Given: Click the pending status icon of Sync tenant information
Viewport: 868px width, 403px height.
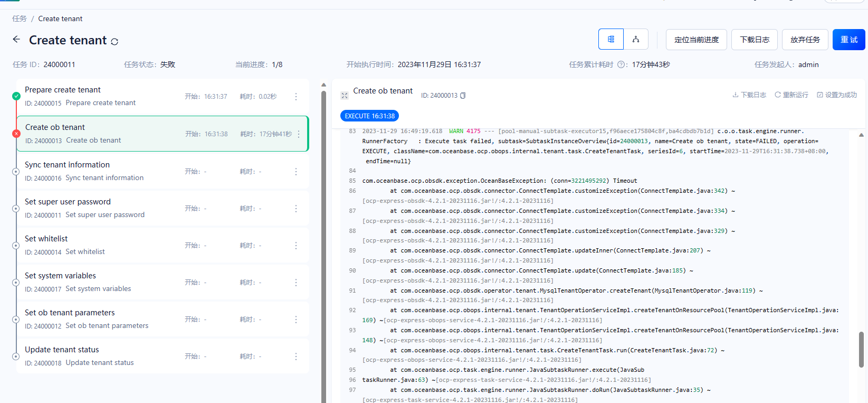Looking at the screenshot, I should [x=16, y=172].
